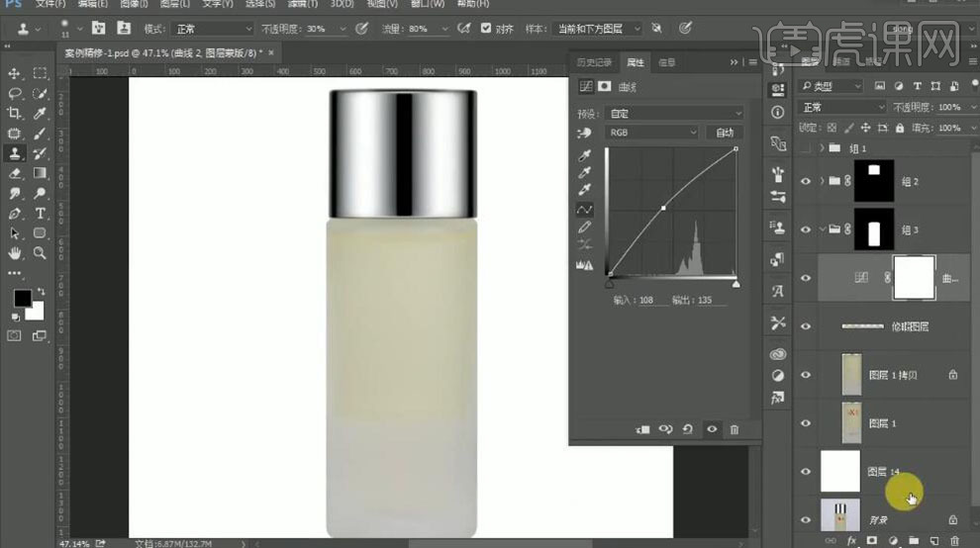The width and height of the screenshot is (980, 548).
Task: Hide the 组 2 layer group
Action: coord(806,181)
